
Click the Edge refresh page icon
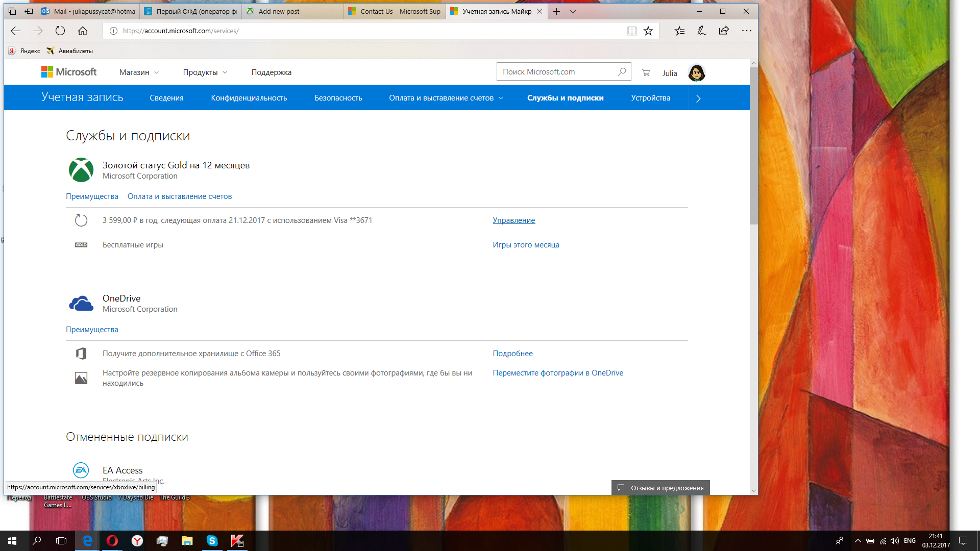coord(60,31)
